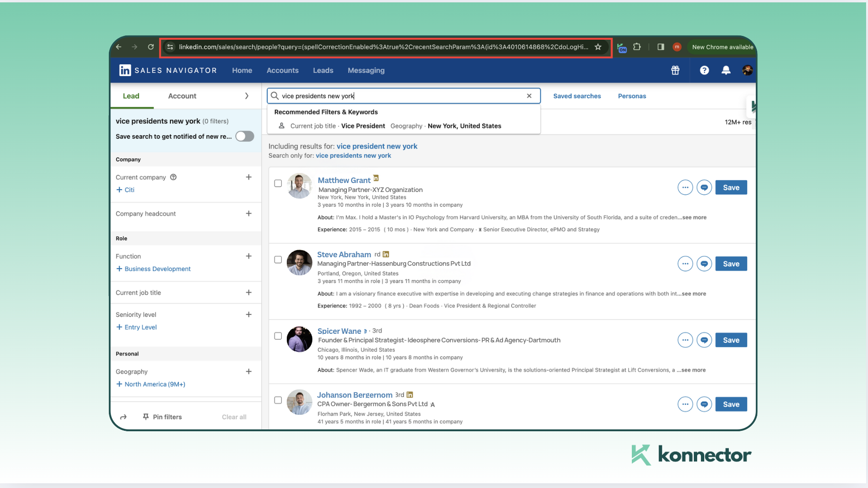
Task: Bookmark this page with the star icon
Action: tap(598, 47)
